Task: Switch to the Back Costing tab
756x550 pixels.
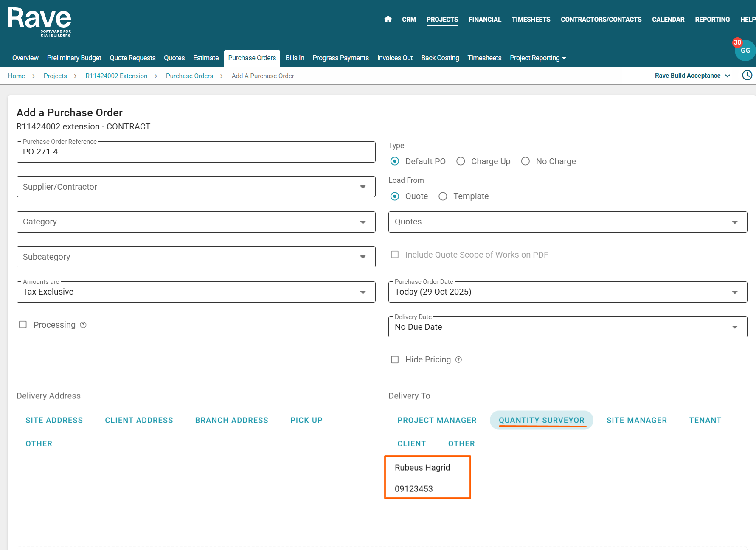Action: [440, 58]
